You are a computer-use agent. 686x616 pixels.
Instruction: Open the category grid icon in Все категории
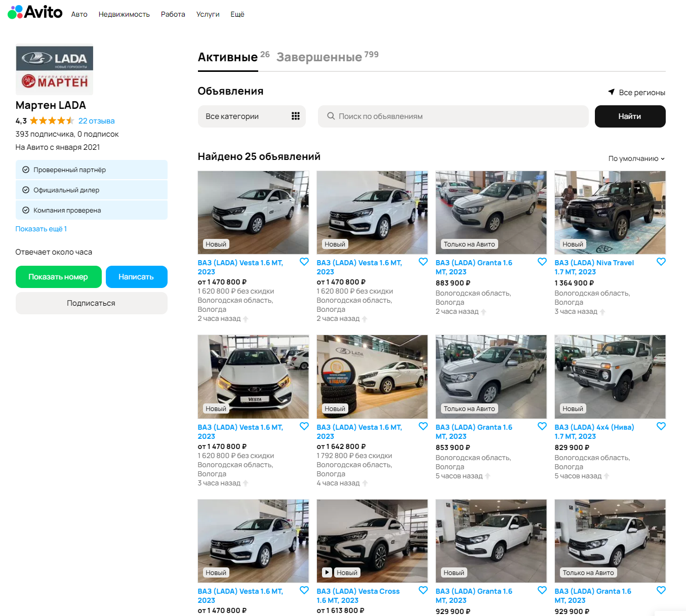point(296,116)
